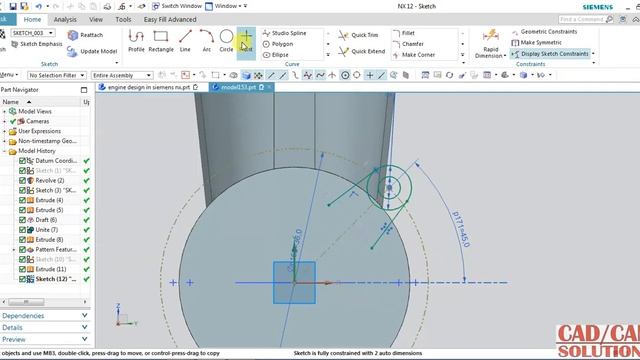Viewport: 640px width, 360px height.
Task: Select the Cameras tree item
Action: (38, 121)
